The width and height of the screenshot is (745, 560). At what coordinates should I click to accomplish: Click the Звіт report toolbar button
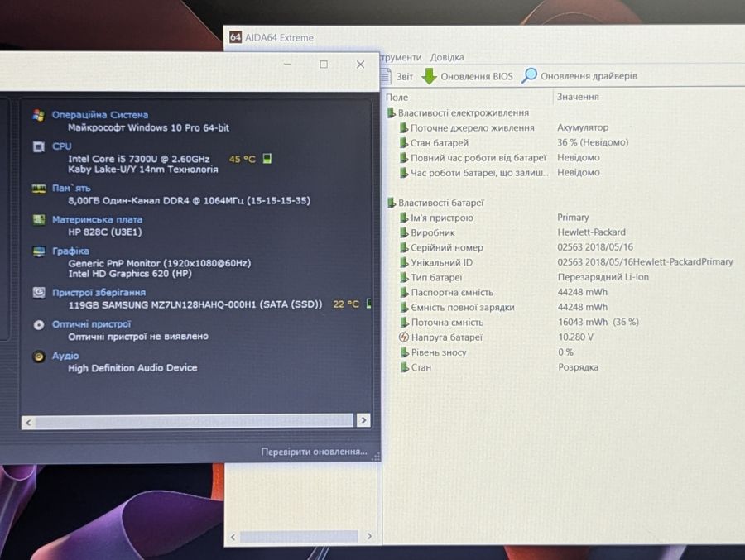click(x=397, y=76)
